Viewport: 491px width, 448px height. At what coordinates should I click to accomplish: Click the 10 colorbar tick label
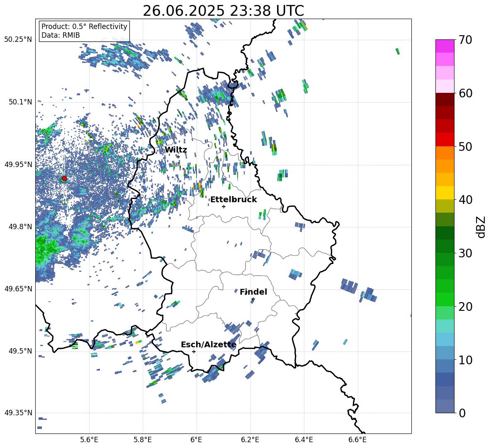point(465,360)
